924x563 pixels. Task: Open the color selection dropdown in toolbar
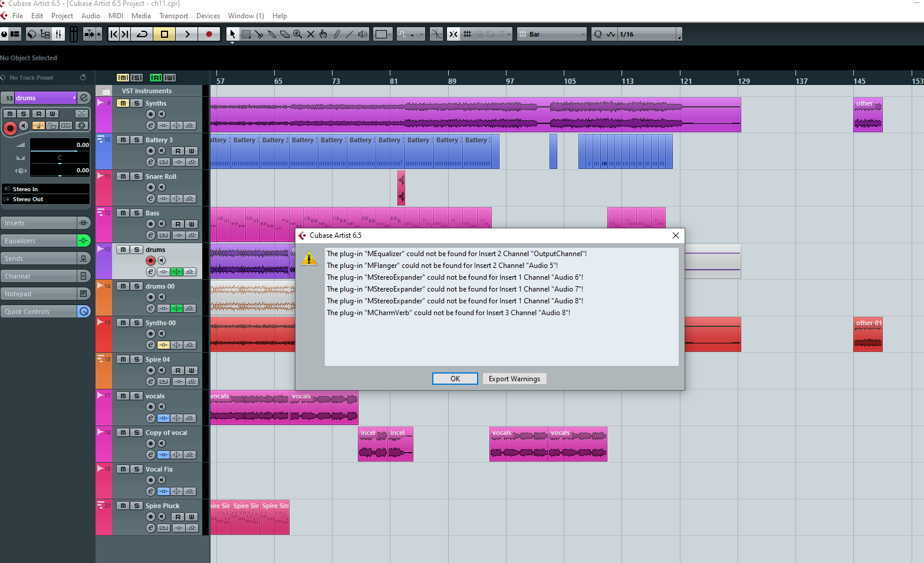pyautogui.click(x=384, y=34)
